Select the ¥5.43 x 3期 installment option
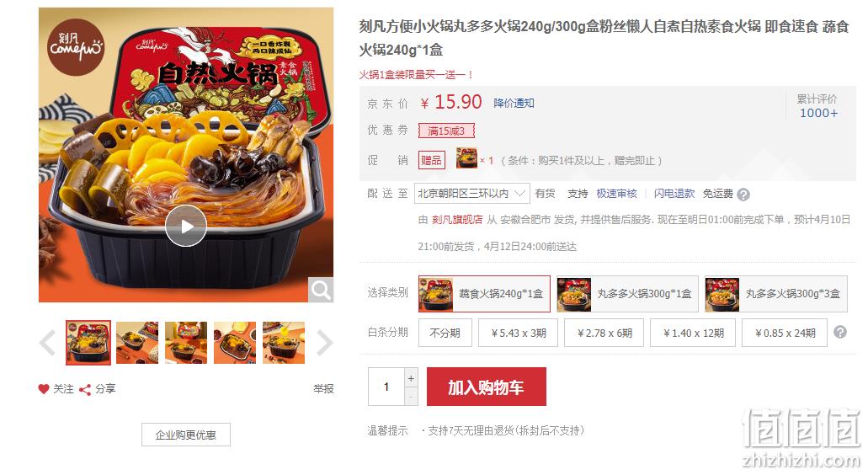Screen dimensions: 868x475 [518, 333]
